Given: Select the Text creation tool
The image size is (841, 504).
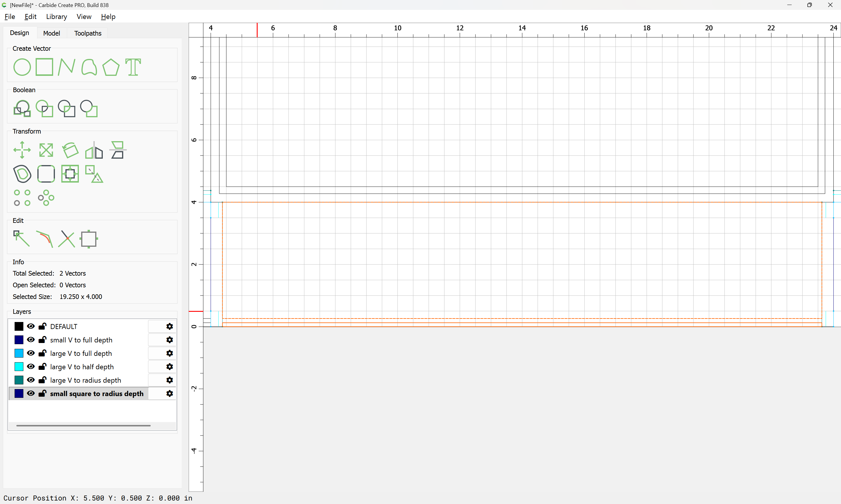Looking at the screenshot, I should click(x=133, y=67).
